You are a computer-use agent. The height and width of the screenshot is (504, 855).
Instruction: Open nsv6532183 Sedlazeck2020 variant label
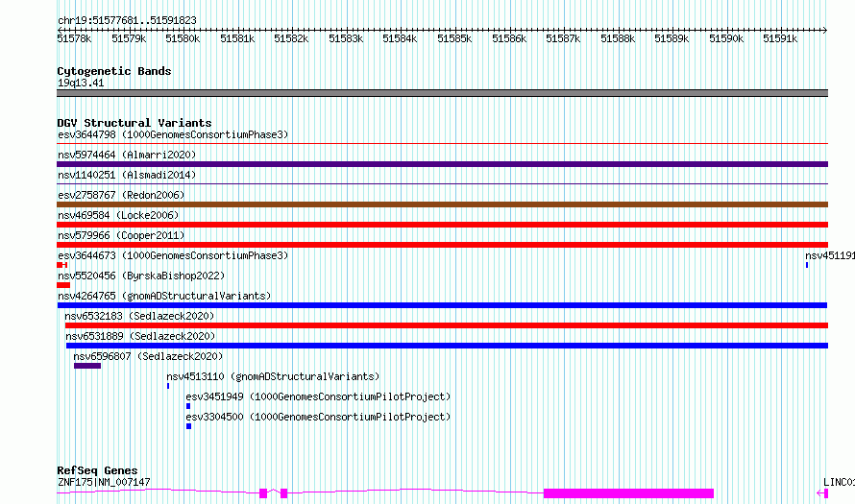139,316
